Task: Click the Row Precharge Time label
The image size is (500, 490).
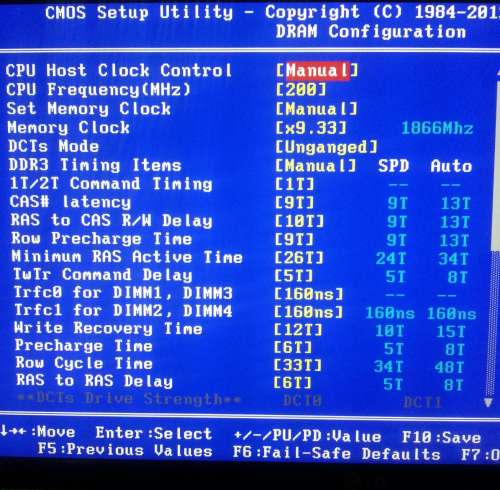Action: 102,239
